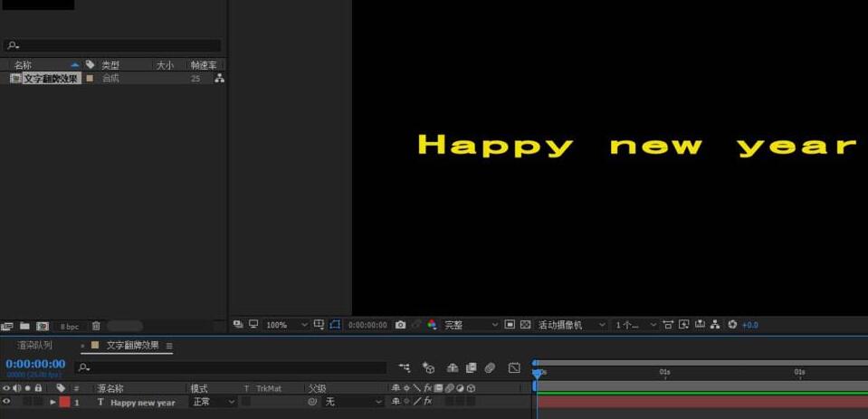Toggle the shy switch on the Happy new year layer
The width and height of the screenshot is (868, 419).
pyautogui.click(x=396, y=402)
